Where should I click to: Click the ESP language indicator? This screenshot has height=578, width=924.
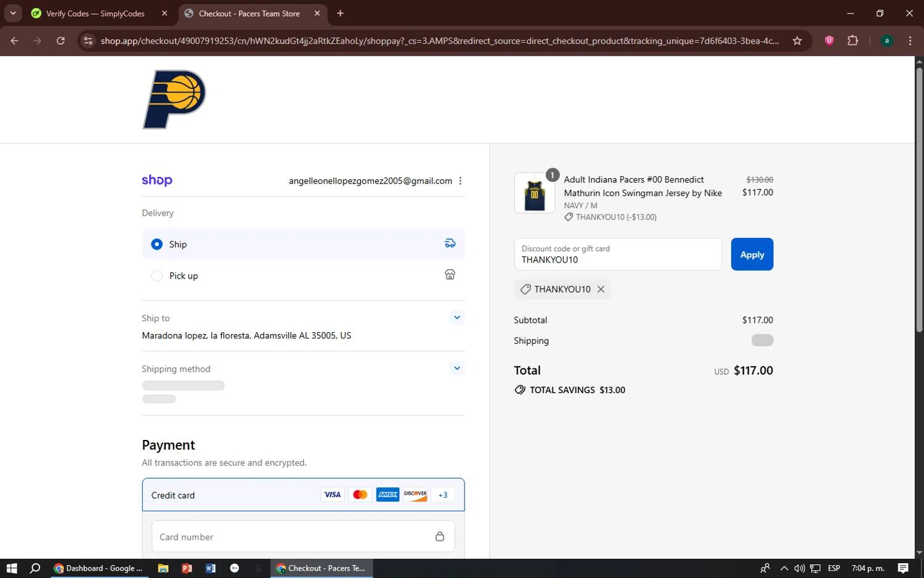tap(834, 568)
